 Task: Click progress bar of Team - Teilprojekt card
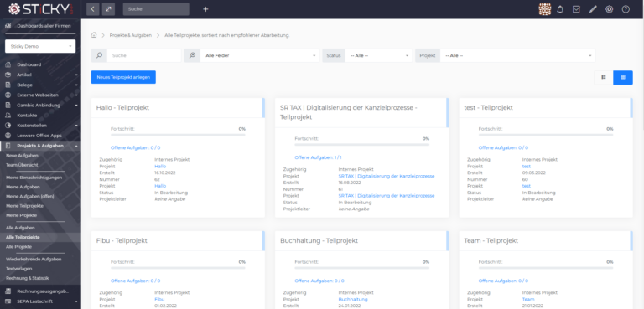(x=546, y=268)
